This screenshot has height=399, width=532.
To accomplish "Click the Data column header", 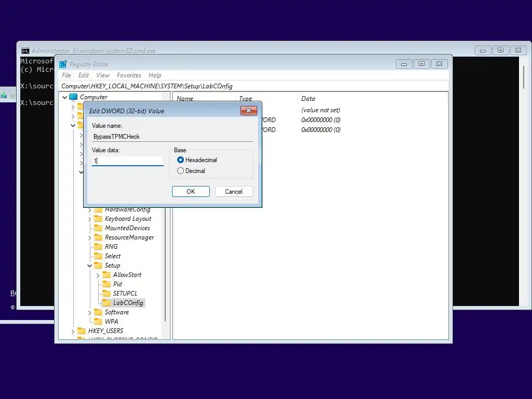I will point(308,98).
